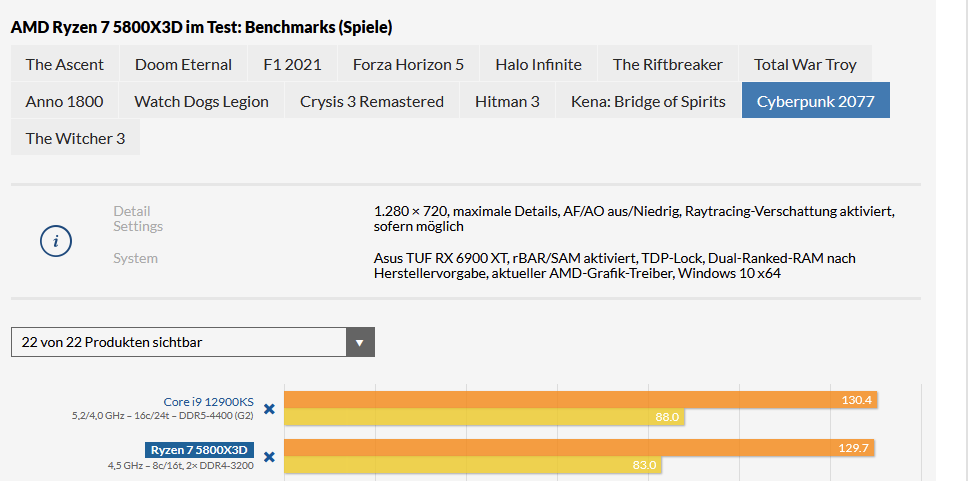This screenshot has height=481, width=968.
Task: Open Kena: Bridge of Spirits tab
Action: pyautogui.click(x=648, y=101)
